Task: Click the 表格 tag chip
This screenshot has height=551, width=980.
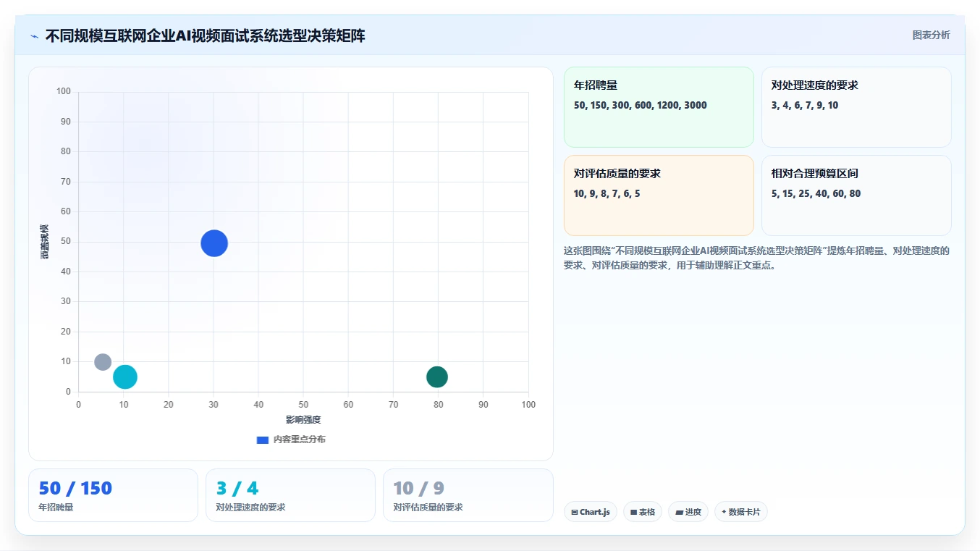Action: 643,512
